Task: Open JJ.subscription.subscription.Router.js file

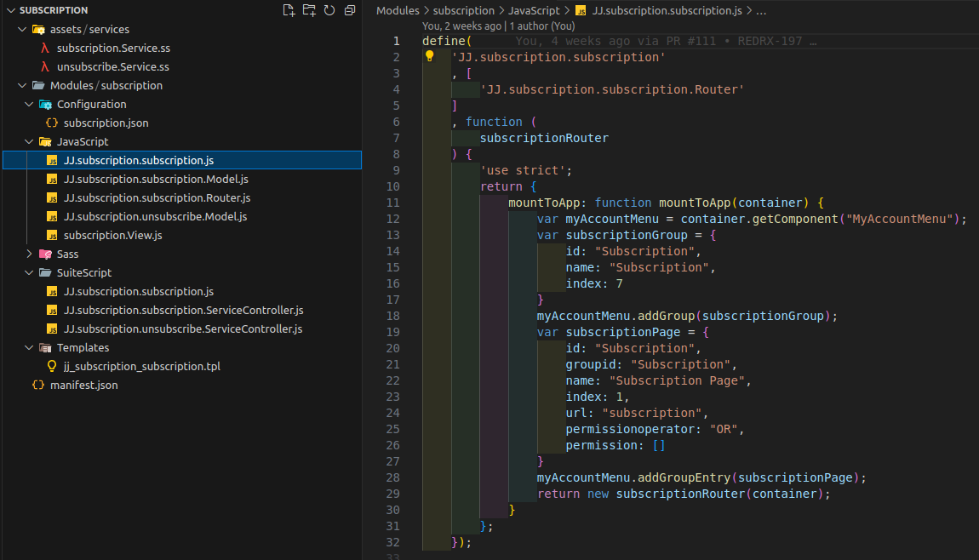Action: 157,197
